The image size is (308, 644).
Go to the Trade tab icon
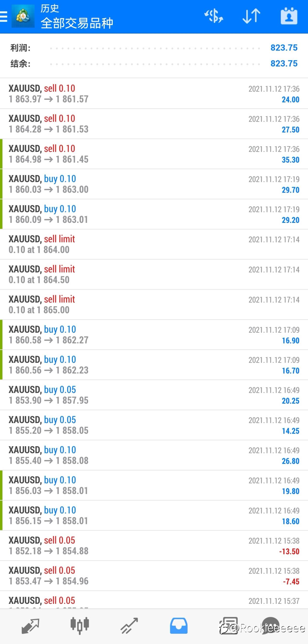(x=129, y=626)
